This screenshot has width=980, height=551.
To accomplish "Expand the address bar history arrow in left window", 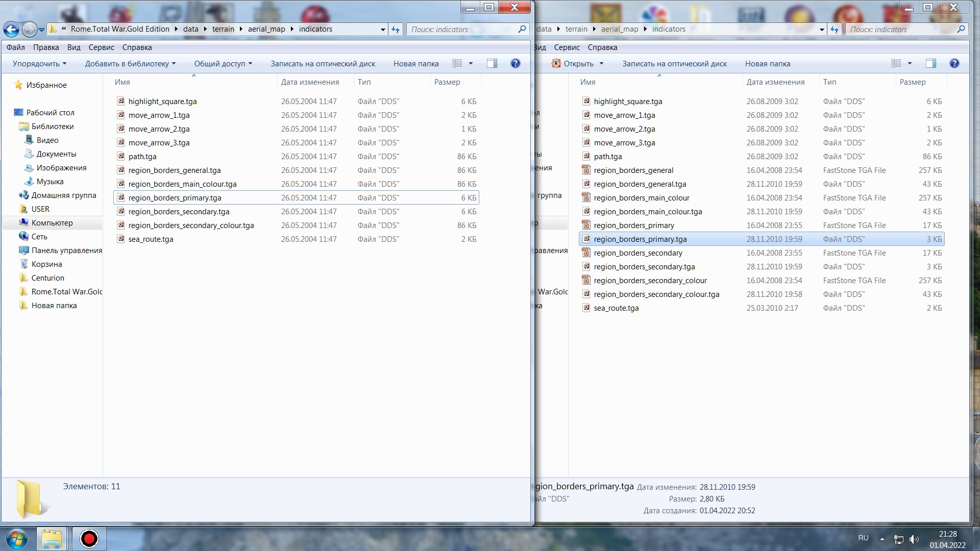I will click(x=383, y=30).
